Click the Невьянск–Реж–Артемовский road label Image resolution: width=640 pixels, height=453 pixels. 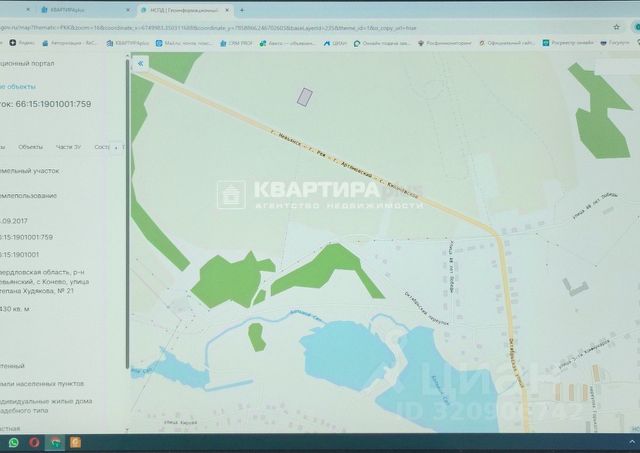pyautogui.click(x=345, y=164)
